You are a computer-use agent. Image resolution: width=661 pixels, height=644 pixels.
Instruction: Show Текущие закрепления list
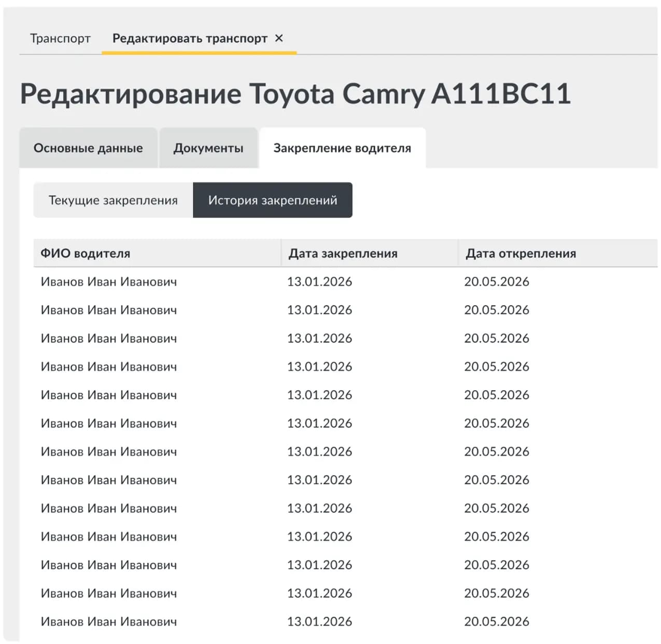click(x=113, y=200)
